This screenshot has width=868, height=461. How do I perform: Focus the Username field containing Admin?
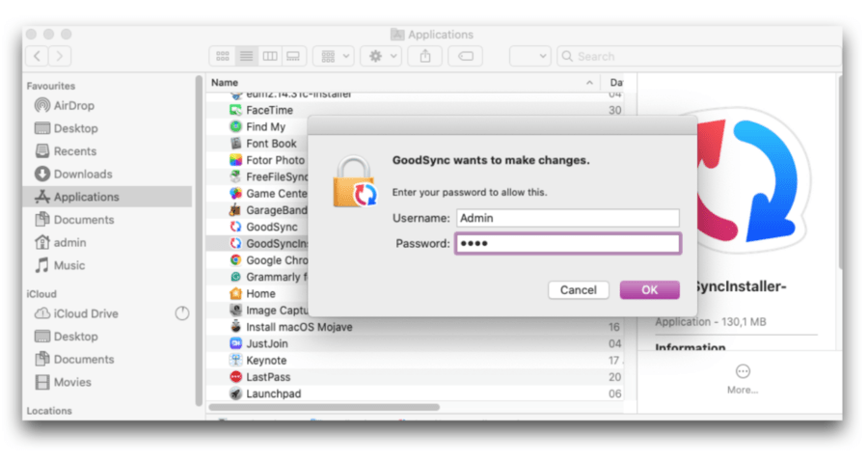(568, 218)
